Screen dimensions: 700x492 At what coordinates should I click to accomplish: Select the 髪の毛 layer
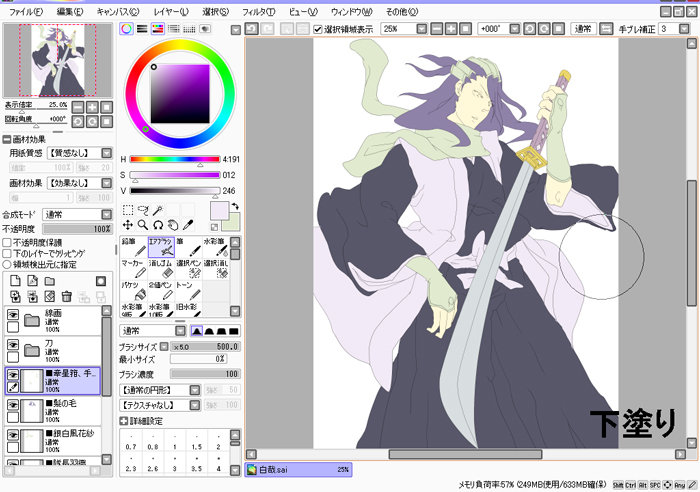70,409
